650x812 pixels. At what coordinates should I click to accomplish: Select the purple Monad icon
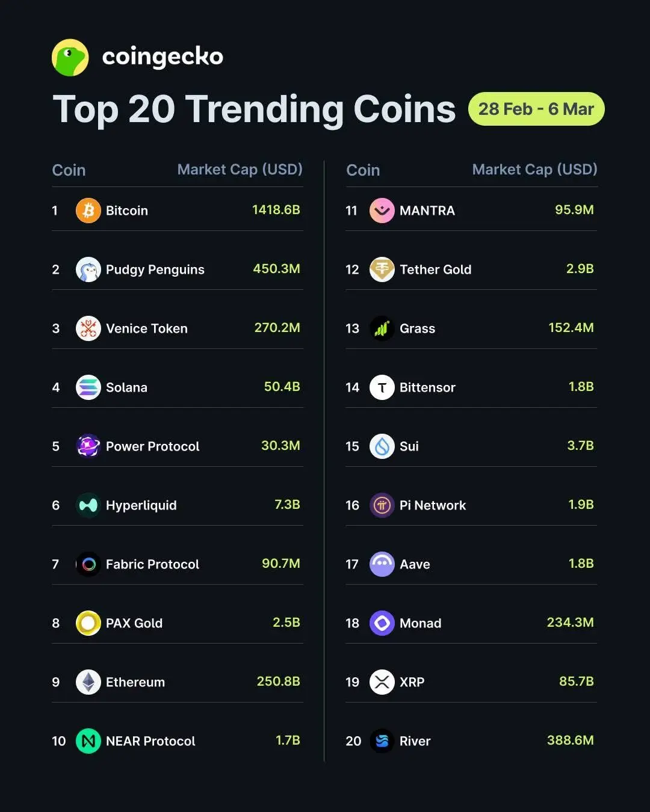[382, 623]
